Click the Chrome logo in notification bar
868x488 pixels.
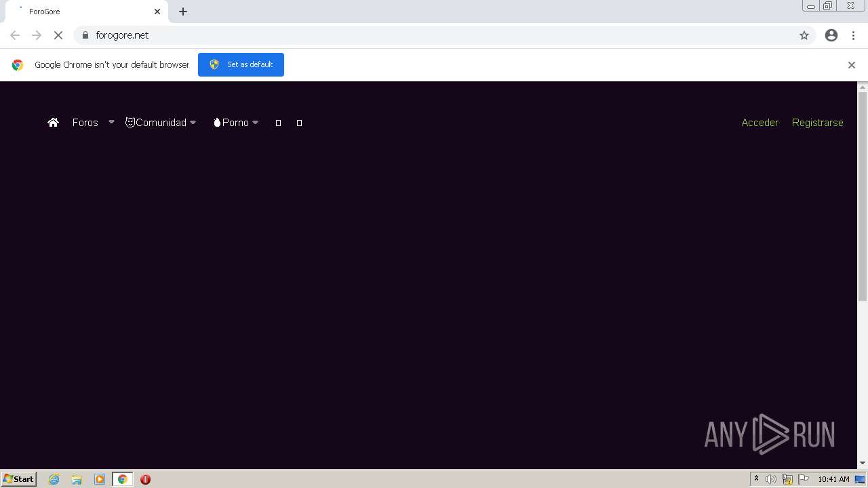[x=18, y=65]
